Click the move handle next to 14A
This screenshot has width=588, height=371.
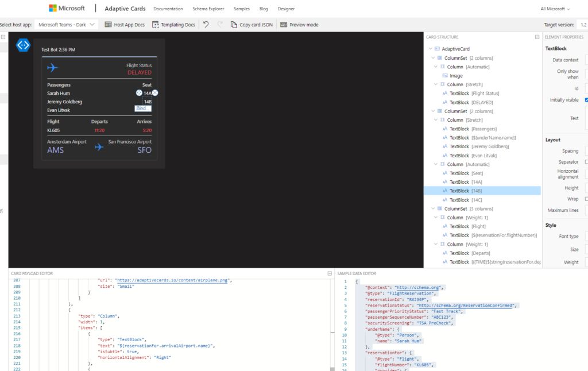tap(139, 92)
